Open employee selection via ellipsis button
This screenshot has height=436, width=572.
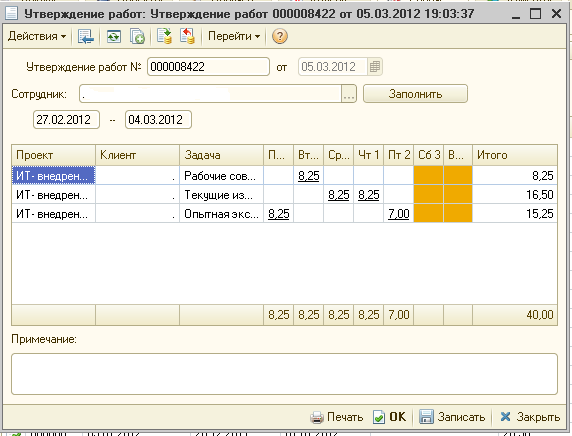point(349,94)
